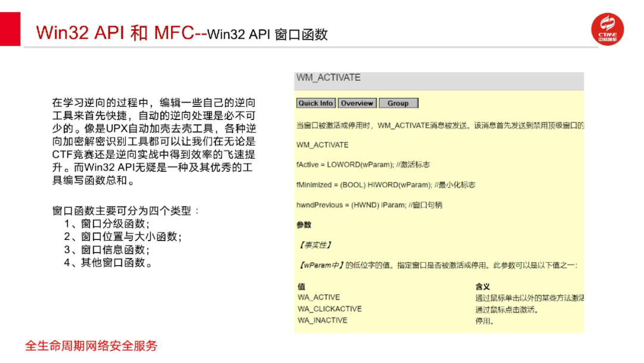Click the '通过鼠标点击激活。' meaning cell
This screenshot has width=644, height=363.
coord(507,309)
